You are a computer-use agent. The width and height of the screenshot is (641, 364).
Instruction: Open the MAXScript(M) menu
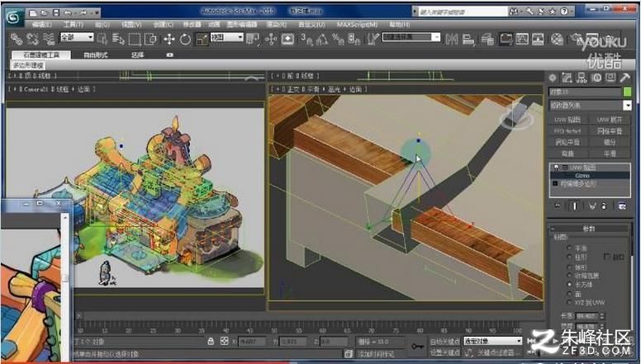[x=358, y=25]
